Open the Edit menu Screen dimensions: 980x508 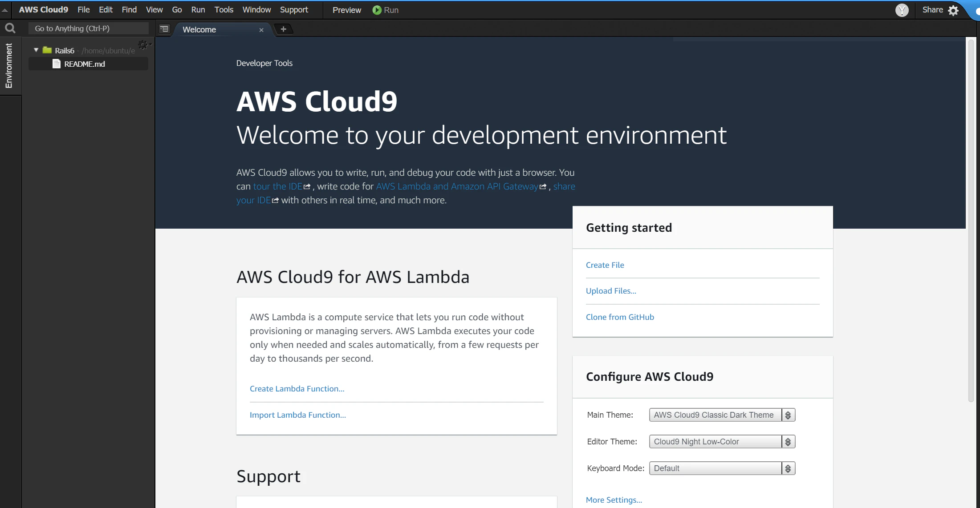106,10
